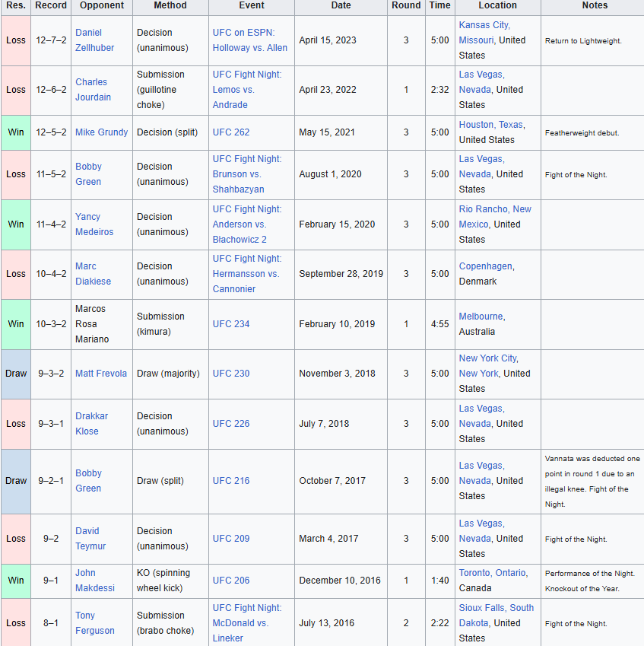
Task: Open Bobby Green link in 9–2–1 row
Action: click(88, 481)
